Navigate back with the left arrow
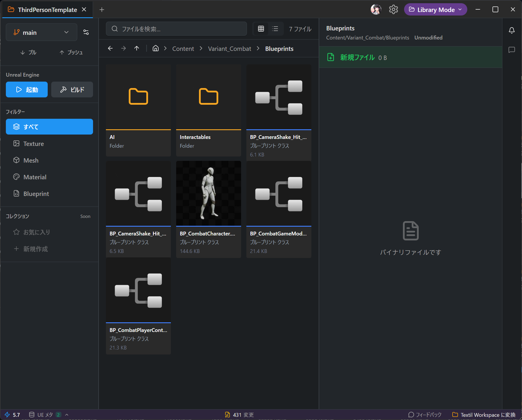Viewport: 522px width, 420px height. coord(110,49)
